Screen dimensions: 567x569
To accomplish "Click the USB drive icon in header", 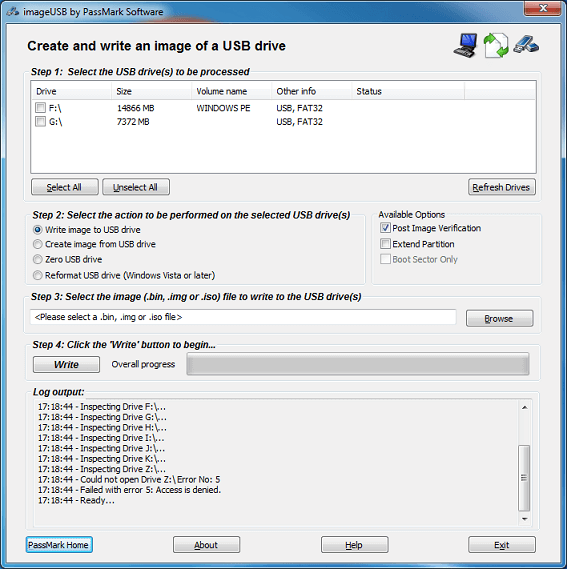I will tap(526, 45).
